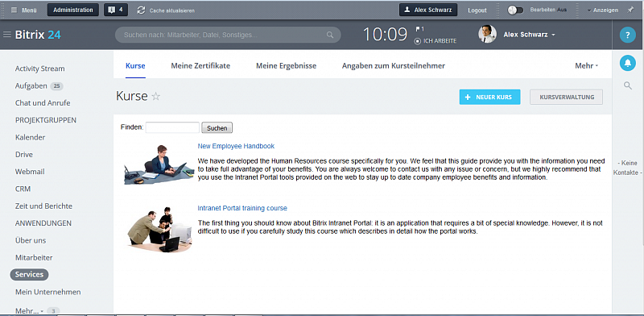644x316 pixels.
Task: Open the notifications bell icon
Action: 628,63
